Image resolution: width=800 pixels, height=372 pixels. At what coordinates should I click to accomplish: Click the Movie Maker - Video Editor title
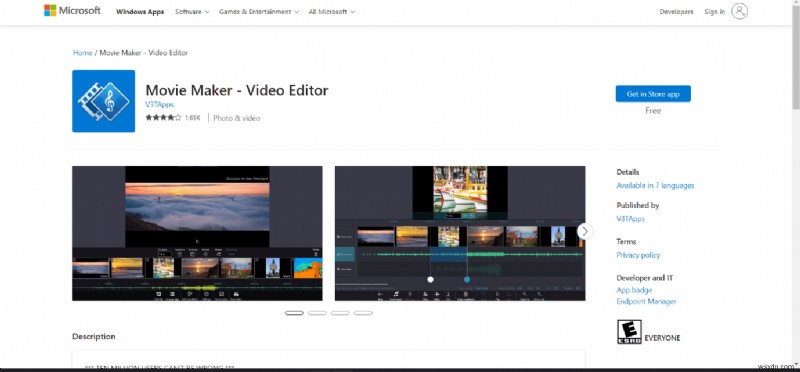(x=237, y=90)
